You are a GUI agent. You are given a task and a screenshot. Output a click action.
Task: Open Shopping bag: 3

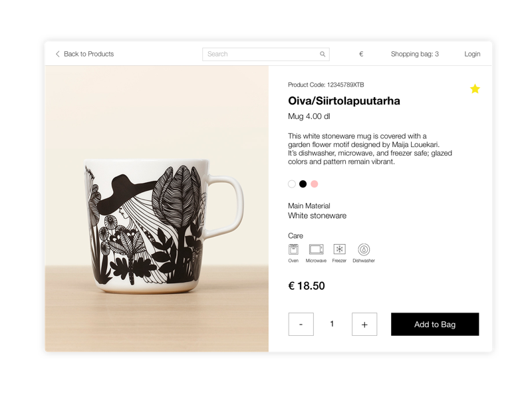coord(414,54)
